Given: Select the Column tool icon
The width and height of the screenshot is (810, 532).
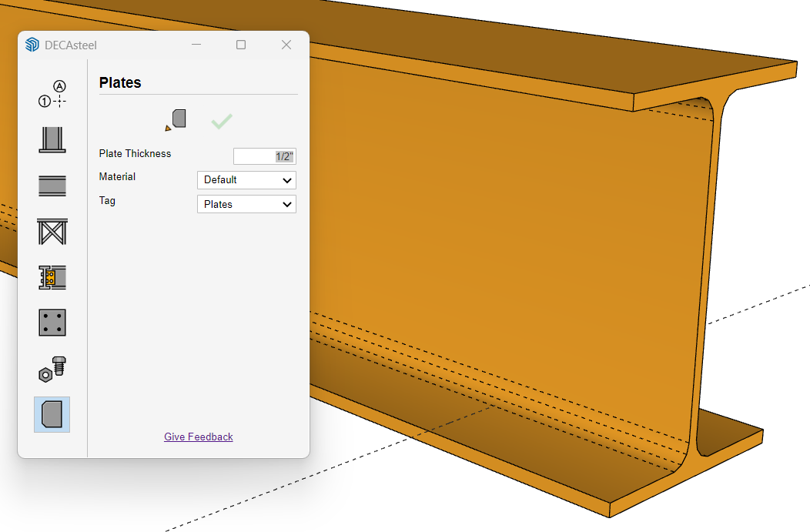Looking at the screenshot, I should [x=52, y=140].
